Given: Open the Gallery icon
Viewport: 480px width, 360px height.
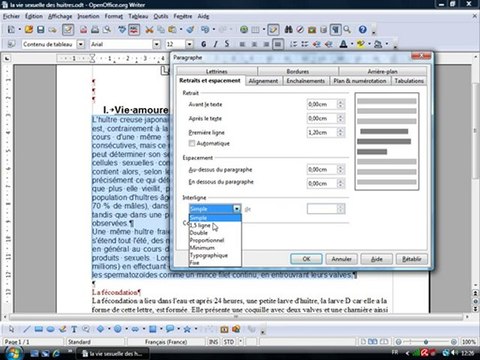Looking at the screenshot, I should pos(312,29).
